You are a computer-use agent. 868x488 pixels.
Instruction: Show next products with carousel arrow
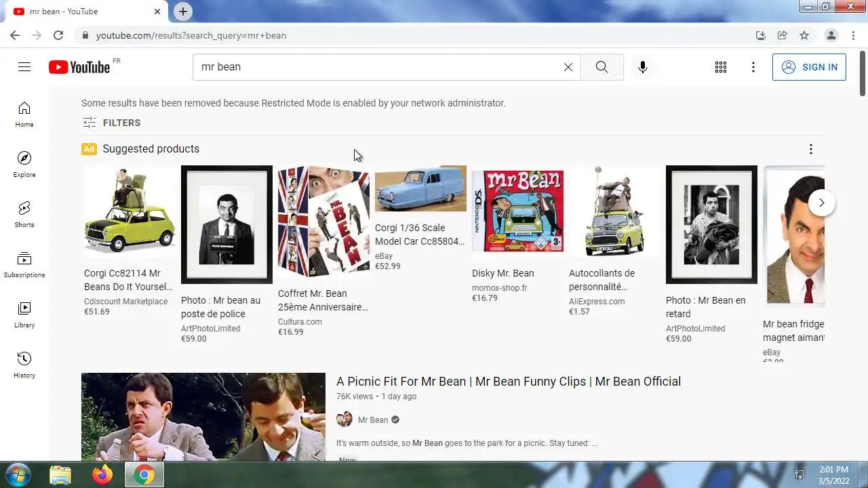pyautogui.click(x=822, y=203)
